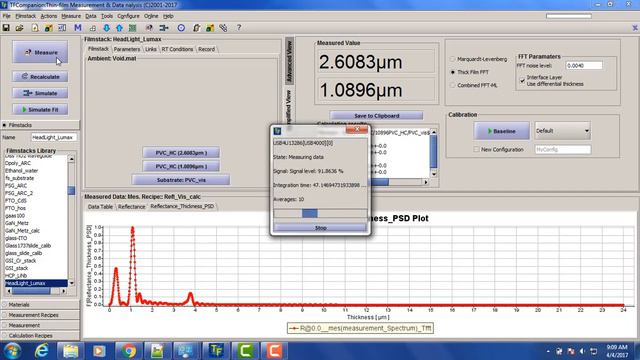Click the Filmstacks Library horizontal scrollbar
The height and width of the screenshot is (360, 640).
tap(36, 291)
